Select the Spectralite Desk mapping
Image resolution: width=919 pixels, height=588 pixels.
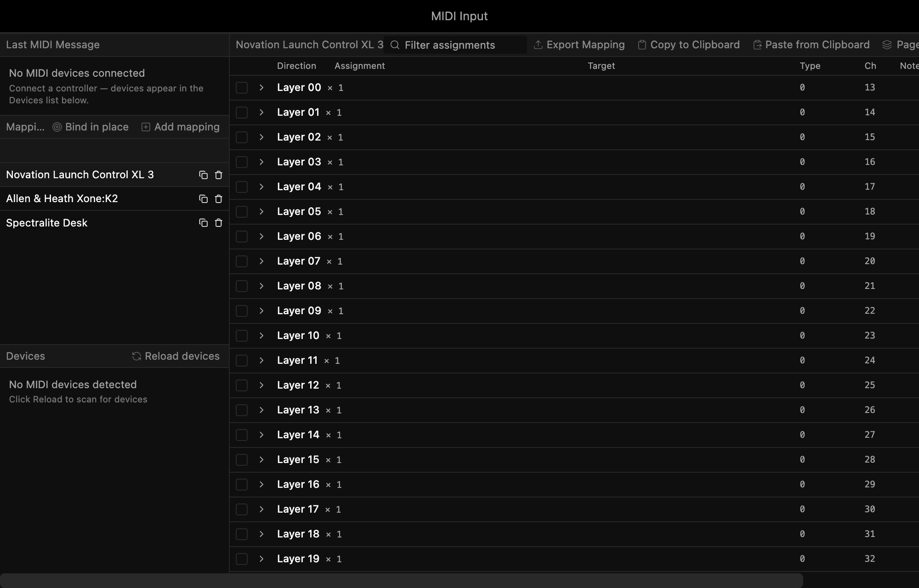114,223
